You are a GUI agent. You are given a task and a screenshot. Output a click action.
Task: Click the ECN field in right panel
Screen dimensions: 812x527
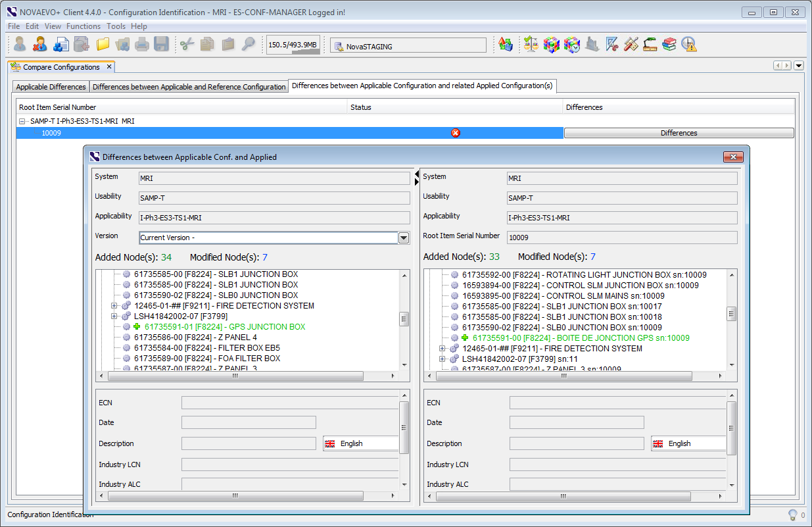point(617,403)
